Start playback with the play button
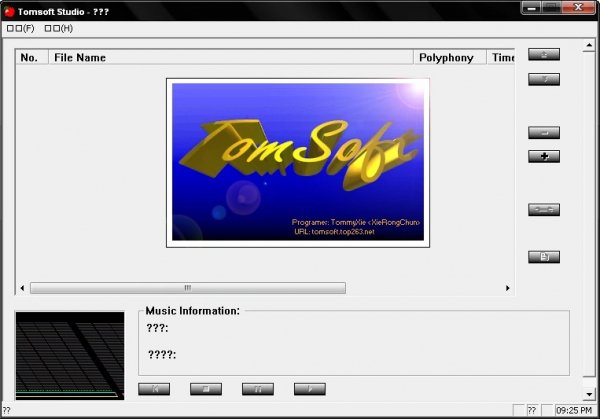600x419 pixels. [x=310, y=389]
